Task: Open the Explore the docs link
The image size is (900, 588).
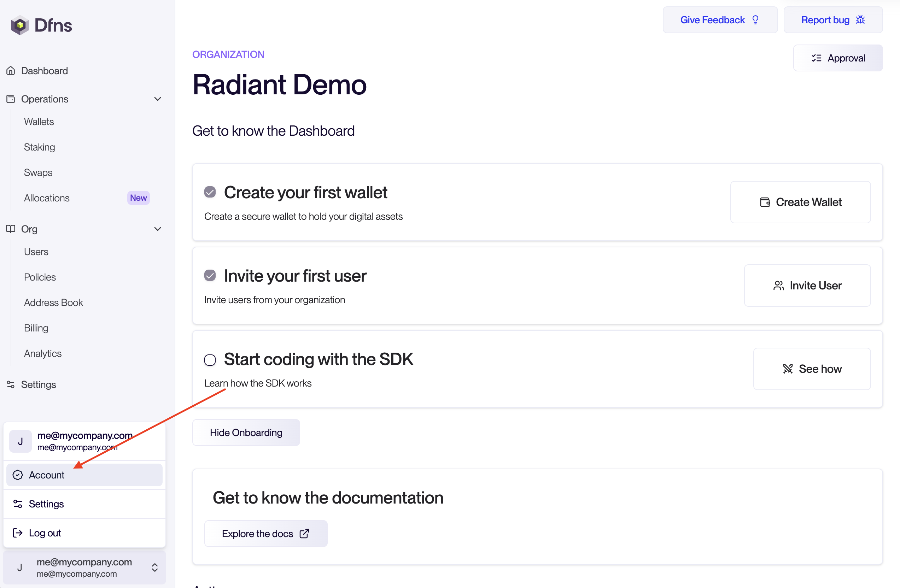Action: (x=265, y=534)
